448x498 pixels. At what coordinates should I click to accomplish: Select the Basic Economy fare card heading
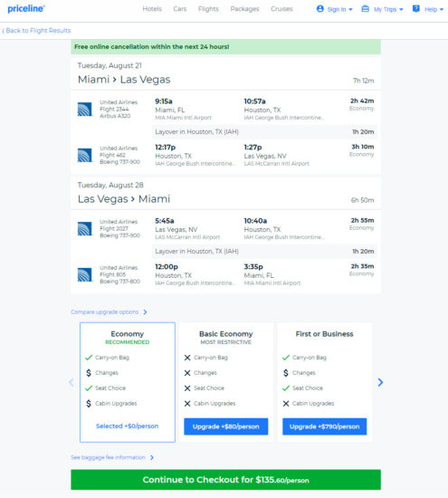click(225, 334)
